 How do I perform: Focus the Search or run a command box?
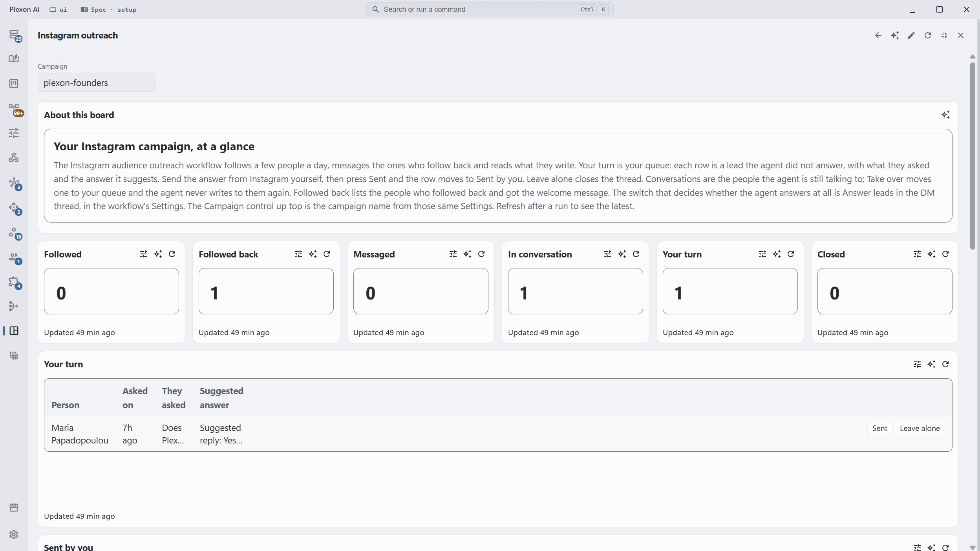490,9
